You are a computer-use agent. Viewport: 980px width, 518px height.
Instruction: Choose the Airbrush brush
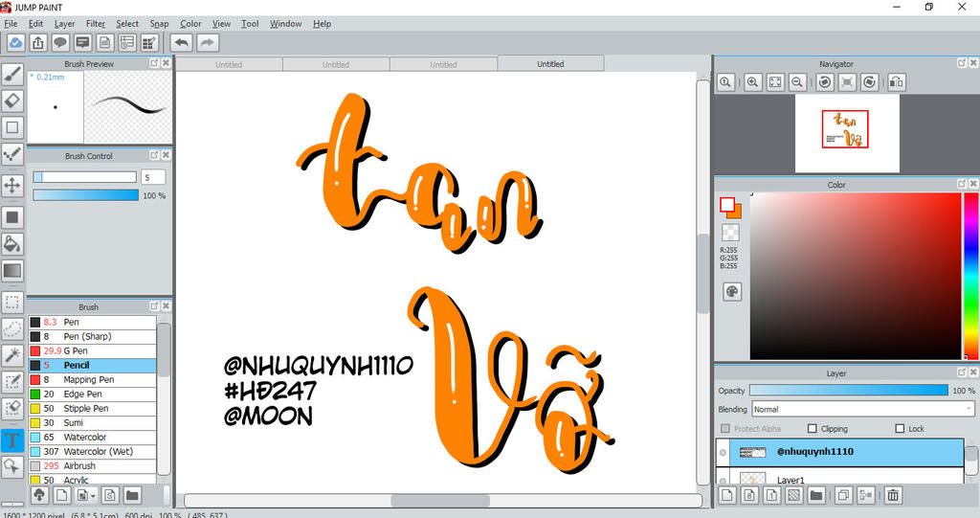pyautogui.click(x=93, y=466)
